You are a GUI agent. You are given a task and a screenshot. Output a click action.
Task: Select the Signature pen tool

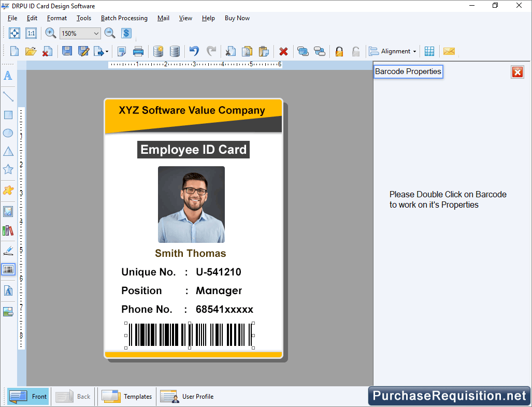pos(8,250)
